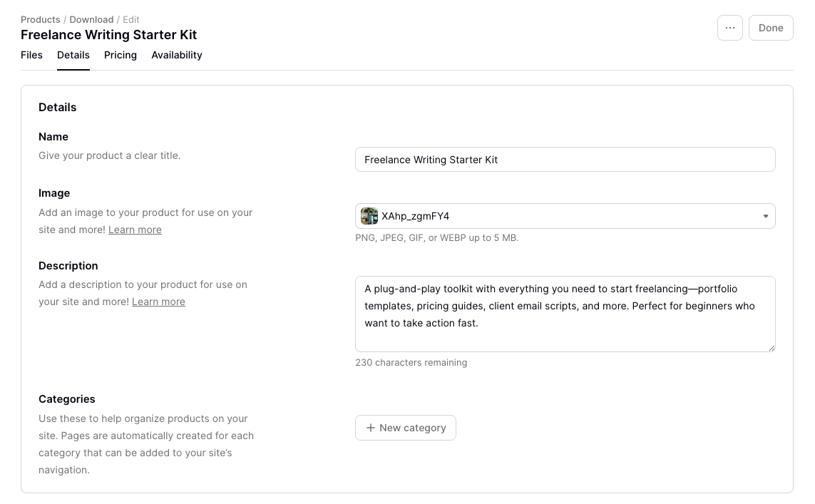
Task: Select the Details tab
Action: tap(73, 55)
